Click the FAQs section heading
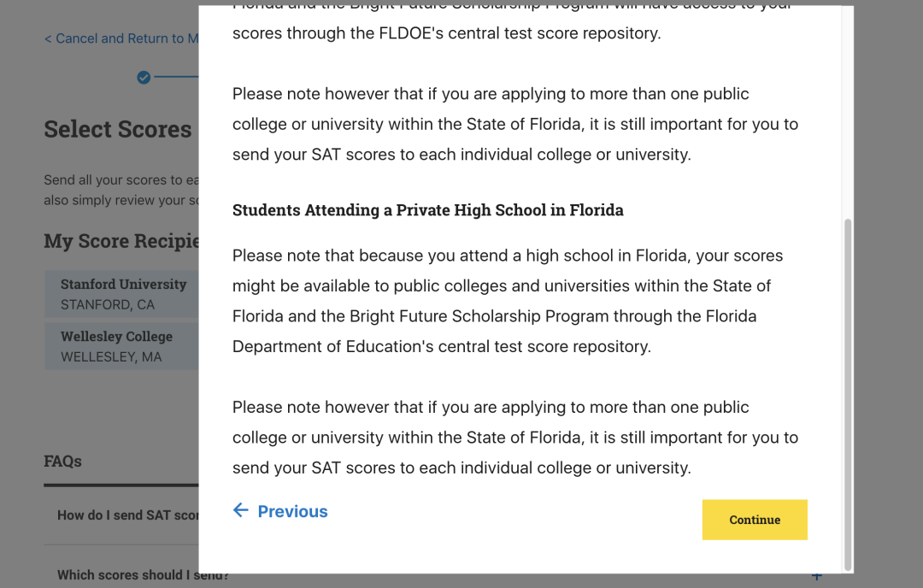This screenshot has height=588, width=923. (x=63, y=461)
